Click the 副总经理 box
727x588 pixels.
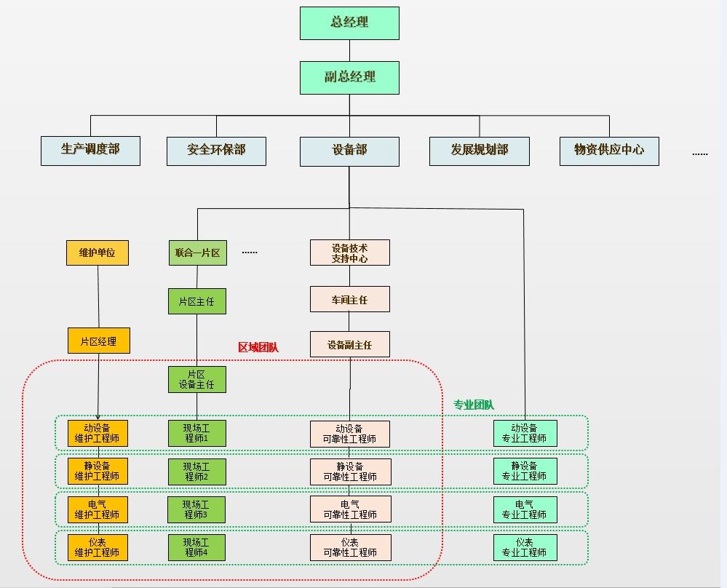tap(349, 78)
